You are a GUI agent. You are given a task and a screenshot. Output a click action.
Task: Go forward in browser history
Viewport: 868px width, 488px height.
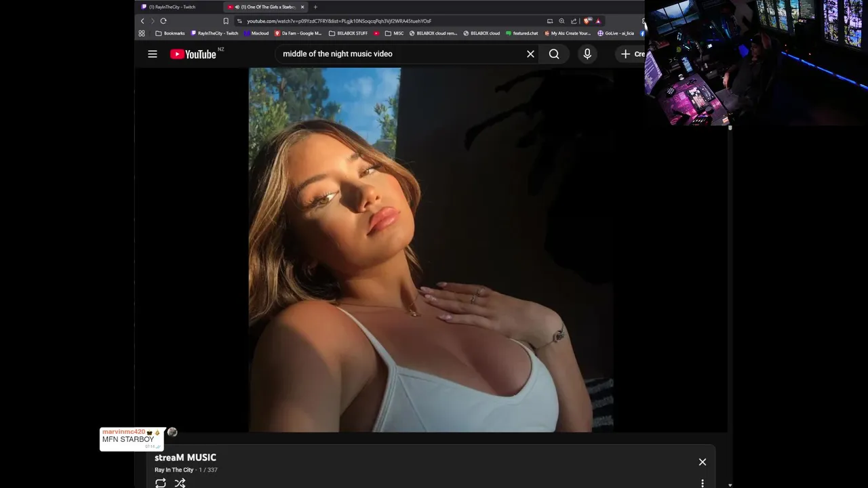(x=153, y=21)
